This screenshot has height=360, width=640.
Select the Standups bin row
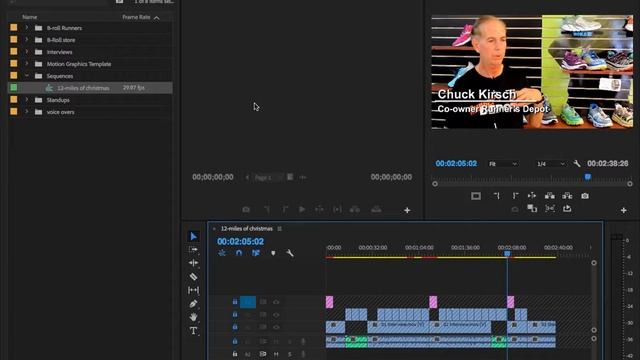(90, 100)
